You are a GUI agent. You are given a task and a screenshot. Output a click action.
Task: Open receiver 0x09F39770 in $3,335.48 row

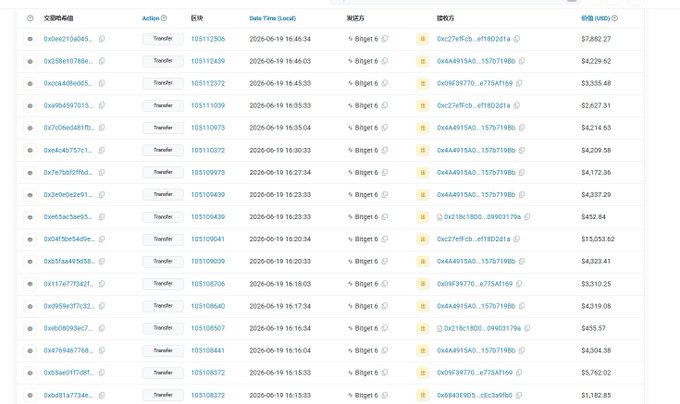(x=475, y=83)
